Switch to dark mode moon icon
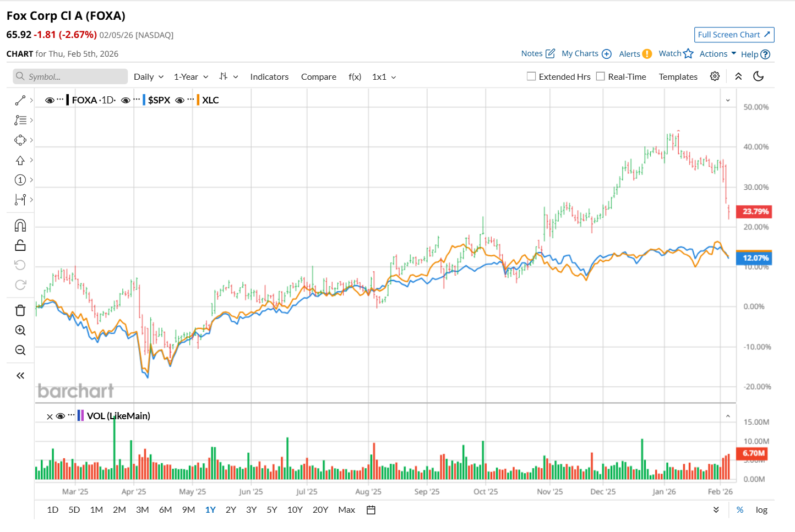The width and height of the screenshot is (795, 532). point(758,76)
